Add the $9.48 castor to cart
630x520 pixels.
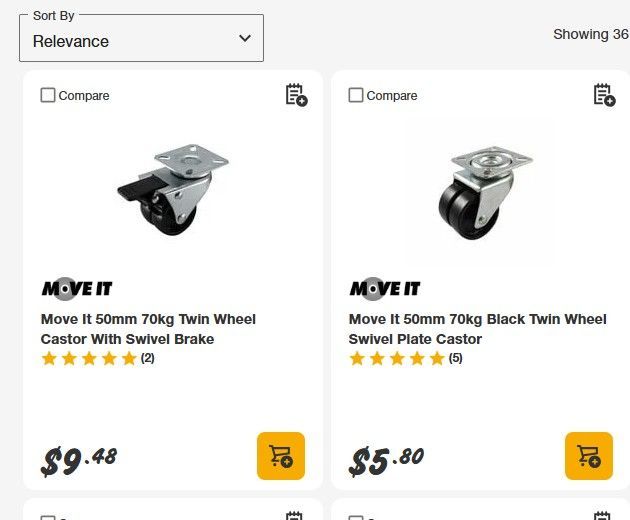click(281, 456)
